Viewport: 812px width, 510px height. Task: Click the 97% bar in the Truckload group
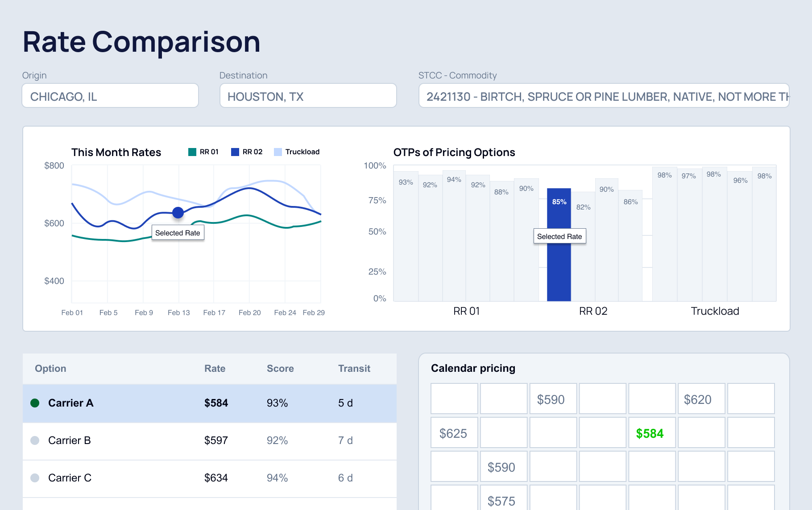click(689, 235)
